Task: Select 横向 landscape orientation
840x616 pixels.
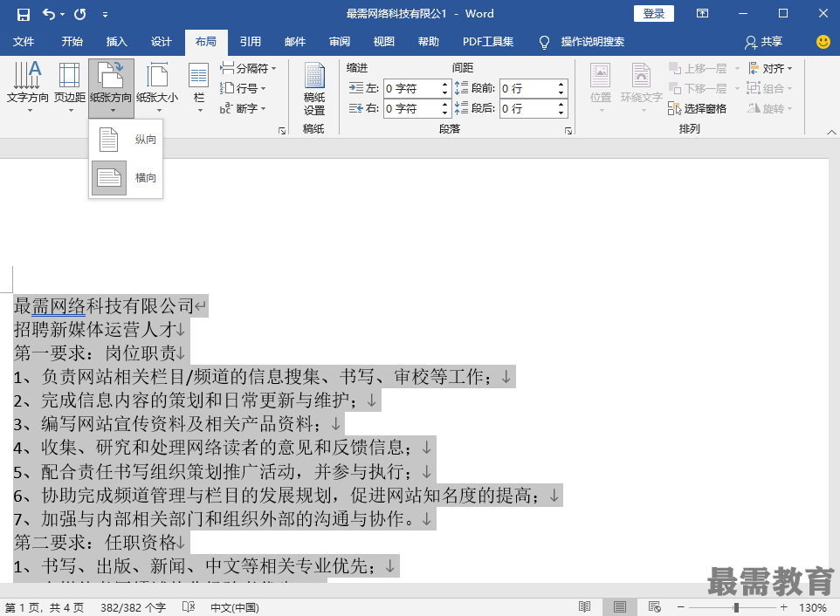Action: tap(127, 178)
